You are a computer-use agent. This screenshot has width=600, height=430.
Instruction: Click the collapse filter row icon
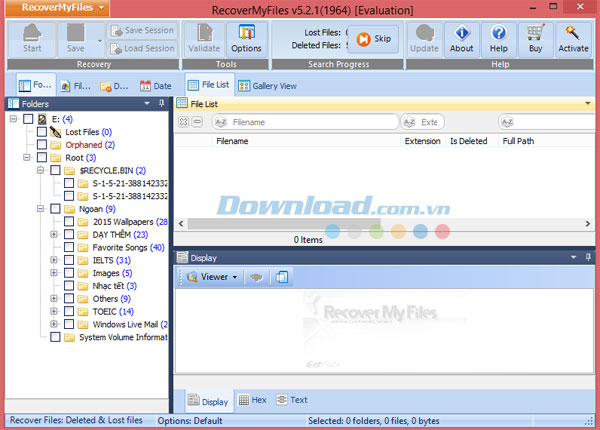coord(197,122)
